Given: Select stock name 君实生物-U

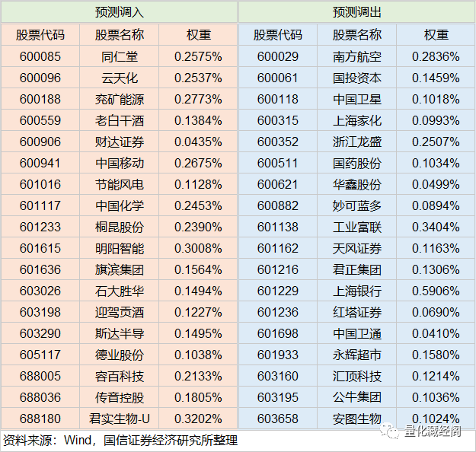Looking at the screenshot, I should (120, 419).
